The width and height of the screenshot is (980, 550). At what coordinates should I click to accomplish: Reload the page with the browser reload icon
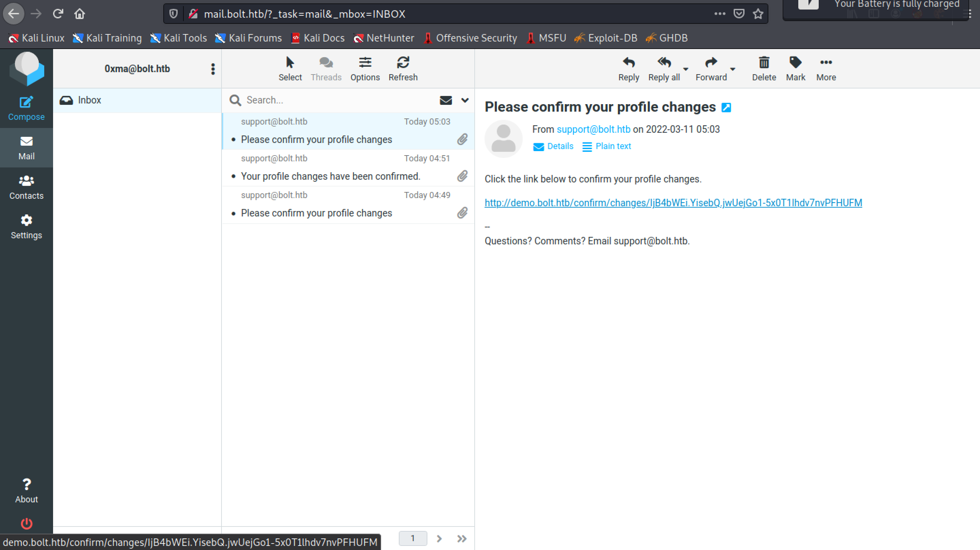pos(58,14)
